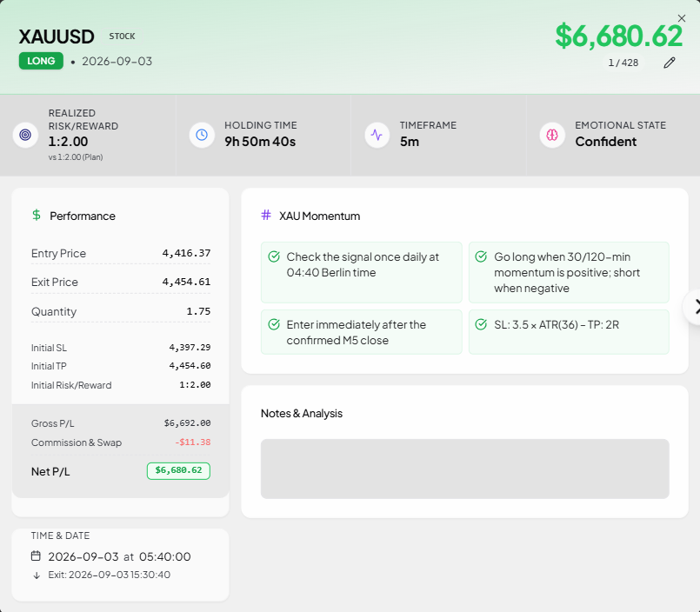Screen dimensions: 700x612
Task: Click the brain icon for Emotional State
Action: 552,135
